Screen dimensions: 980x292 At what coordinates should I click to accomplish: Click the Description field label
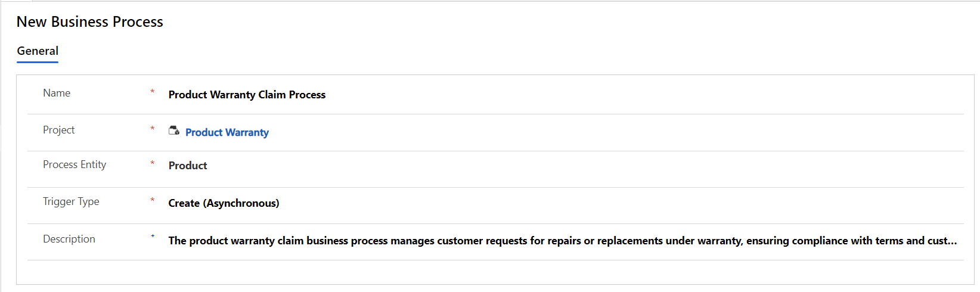pyautogui.click(x=69, y=239)
